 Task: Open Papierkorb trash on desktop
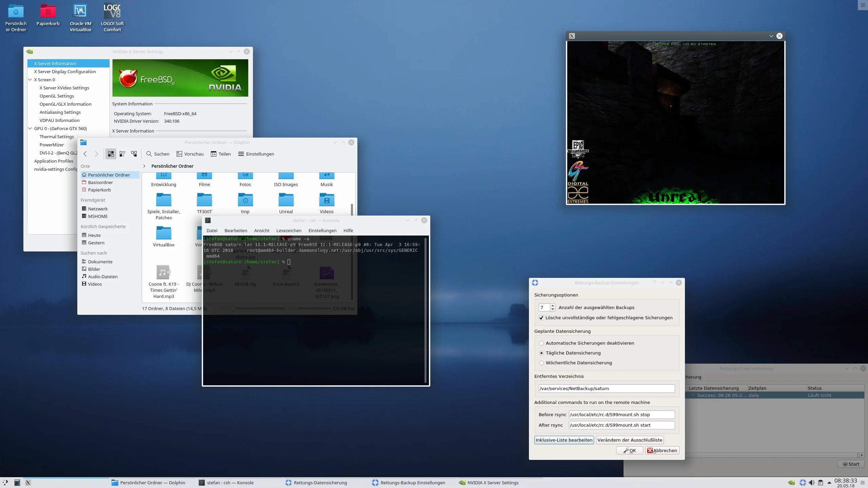coord(48,15)
